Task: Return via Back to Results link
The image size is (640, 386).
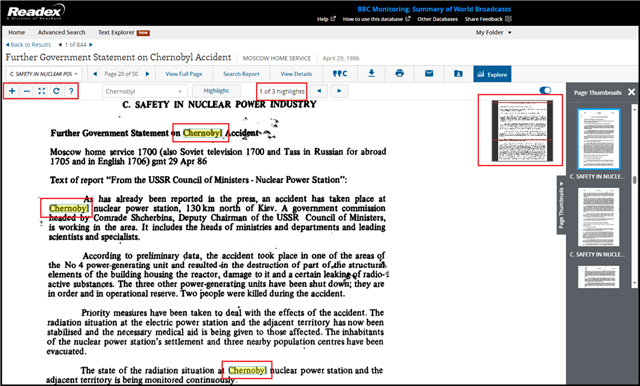Action: pos(28,44)
